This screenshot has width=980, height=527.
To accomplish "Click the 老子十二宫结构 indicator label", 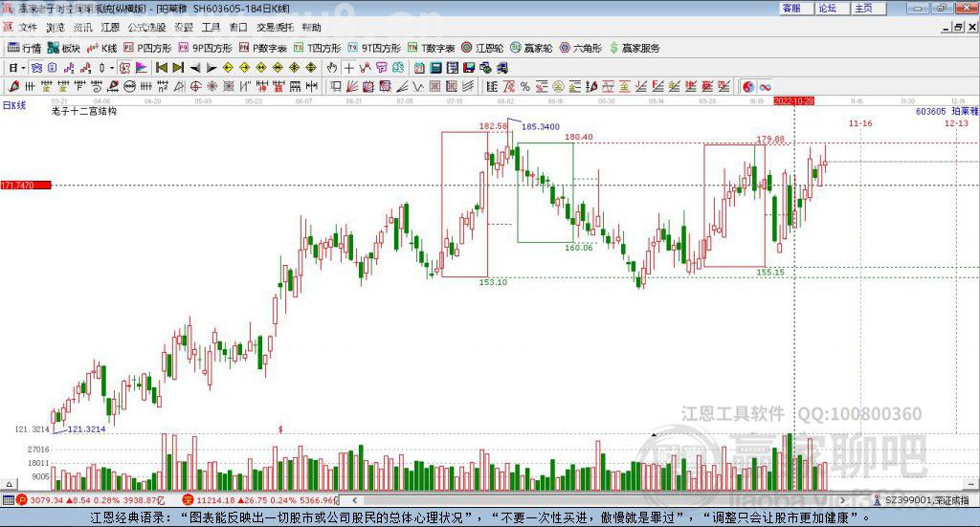I will pos(84,111).
